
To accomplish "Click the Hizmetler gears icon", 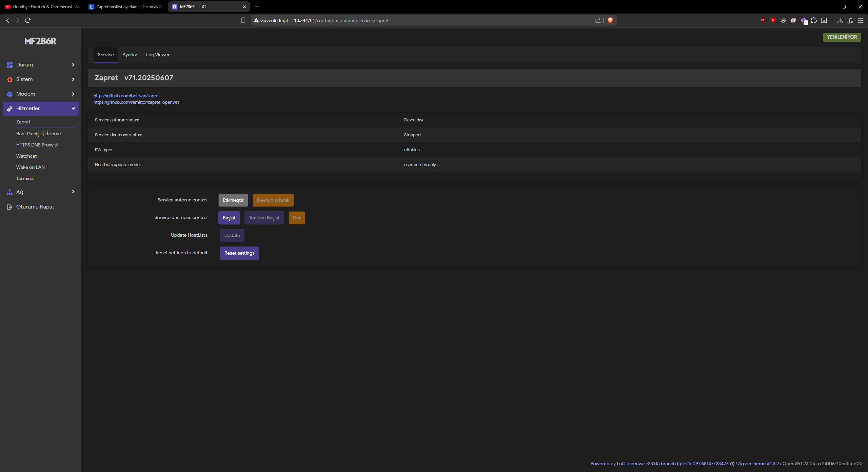I will tap(9, 109).
